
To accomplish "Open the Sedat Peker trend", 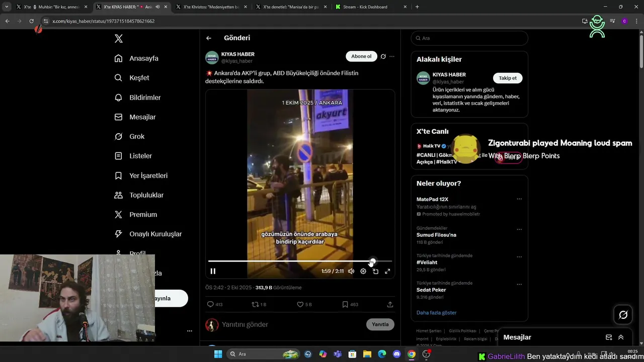I will pos(431,290).
